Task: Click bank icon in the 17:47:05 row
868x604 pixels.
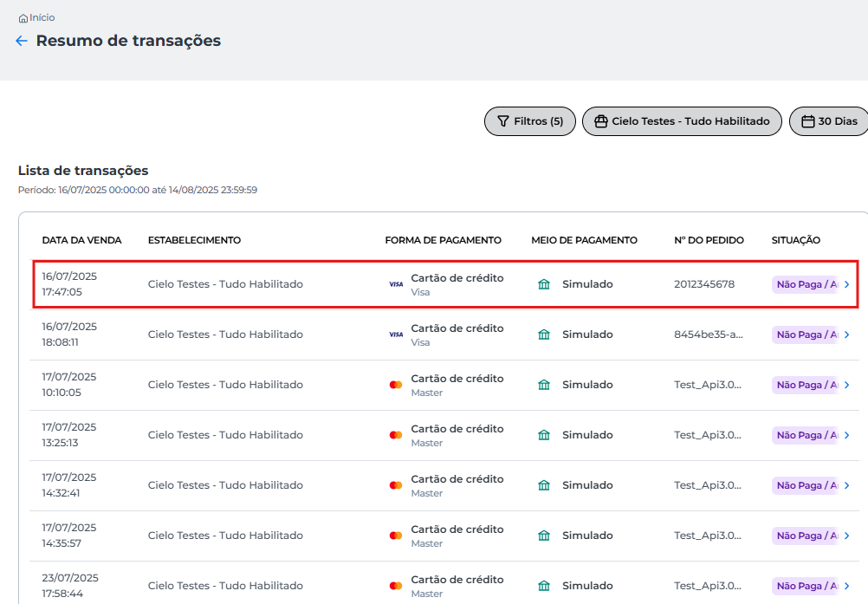Action: pyautogui.click(x=544, y=284)
